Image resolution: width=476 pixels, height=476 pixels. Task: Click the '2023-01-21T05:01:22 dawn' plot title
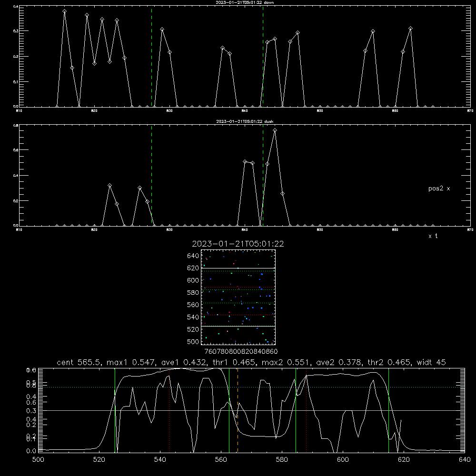tap(245, 2)
